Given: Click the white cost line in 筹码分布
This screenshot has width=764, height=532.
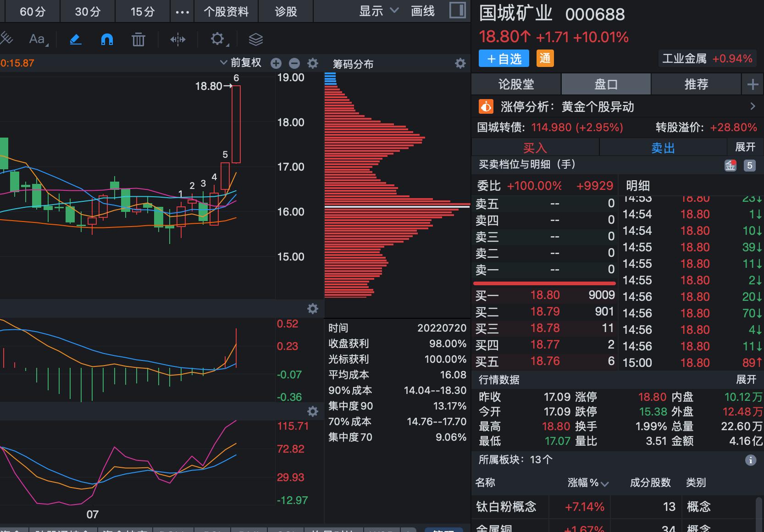Looking at the screenshot, I should (397, 207).
